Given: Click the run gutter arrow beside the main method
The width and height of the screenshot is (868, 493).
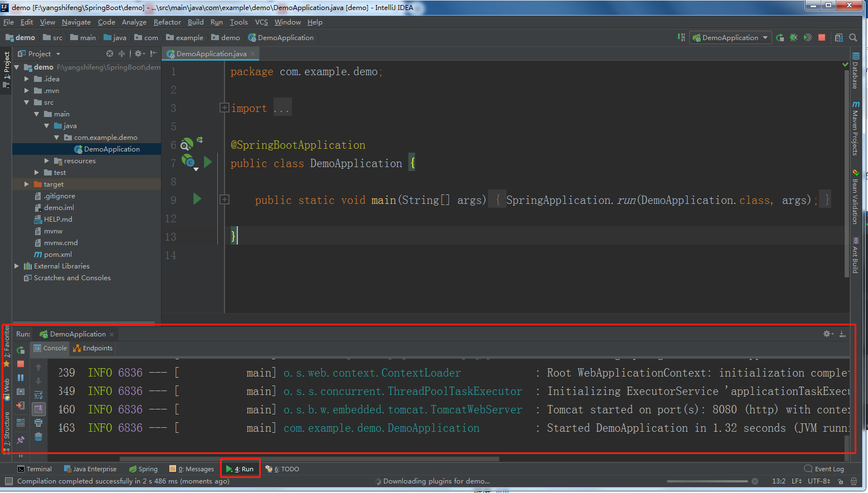Looking at the screenshot, I should (x=197, y=199).
